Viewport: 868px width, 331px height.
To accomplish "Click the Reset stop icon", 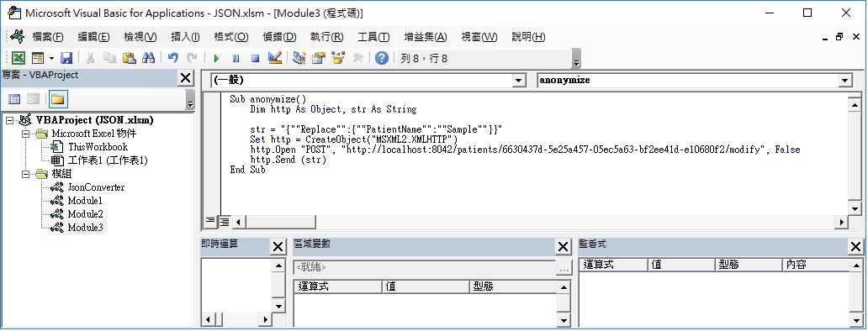I will click(255, 58).
